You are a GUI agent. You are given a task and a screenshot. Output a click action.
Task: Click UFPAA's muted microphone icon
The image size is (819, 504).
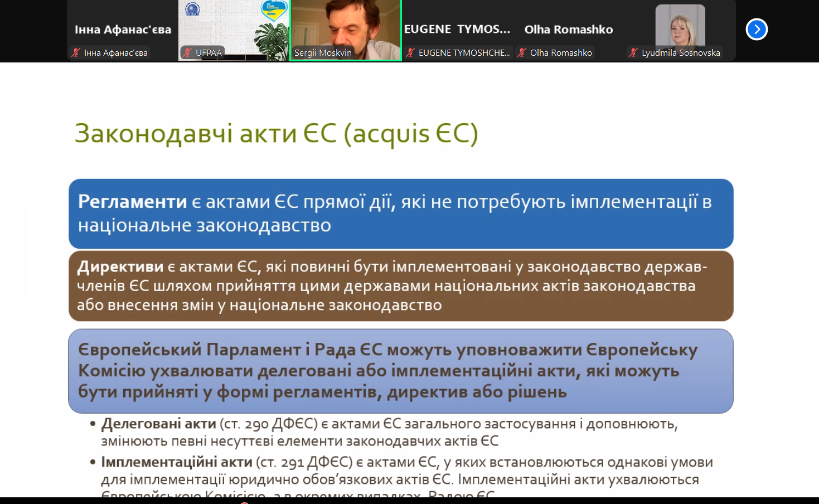pos(188,53)
